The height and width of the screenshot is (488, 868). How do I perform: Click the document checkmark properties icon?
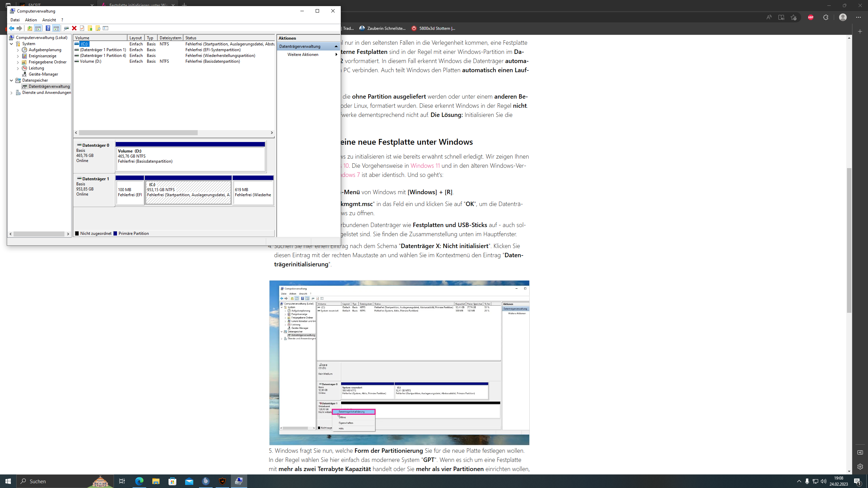pos(82,28)
